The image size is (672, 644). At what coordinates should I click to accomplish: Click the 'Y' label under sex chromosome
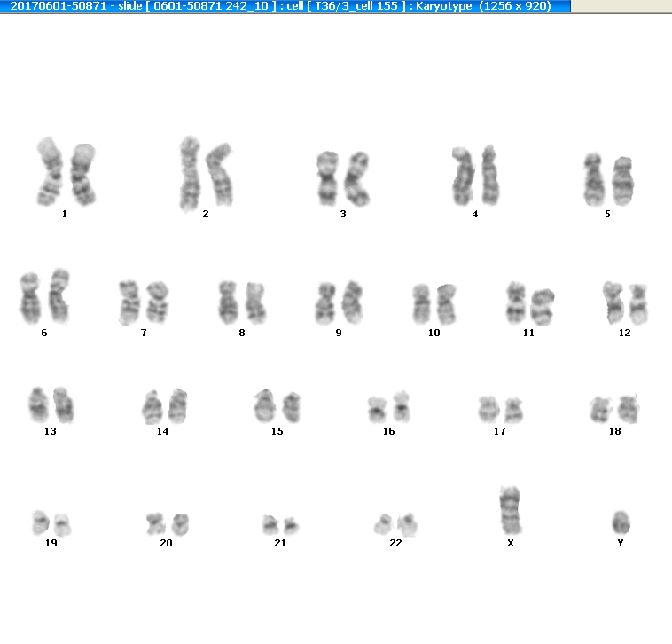[x=621, y=543]
